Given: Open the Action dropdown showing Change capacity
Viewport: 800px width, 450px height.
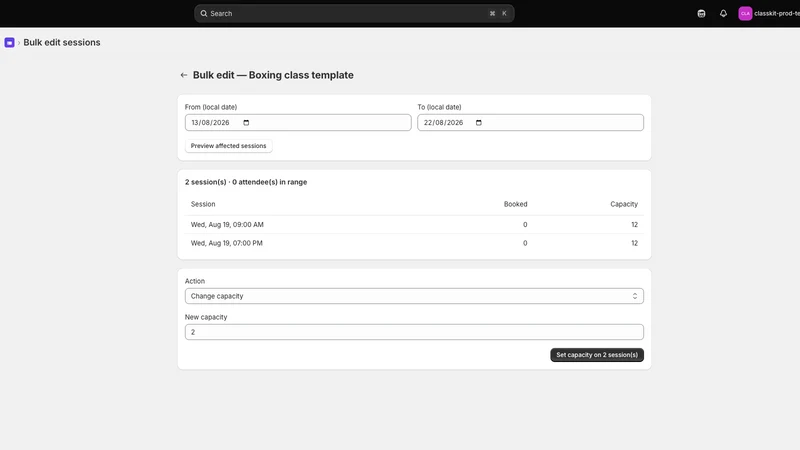Looking at the screenshot, I should [x=414, y=296].
